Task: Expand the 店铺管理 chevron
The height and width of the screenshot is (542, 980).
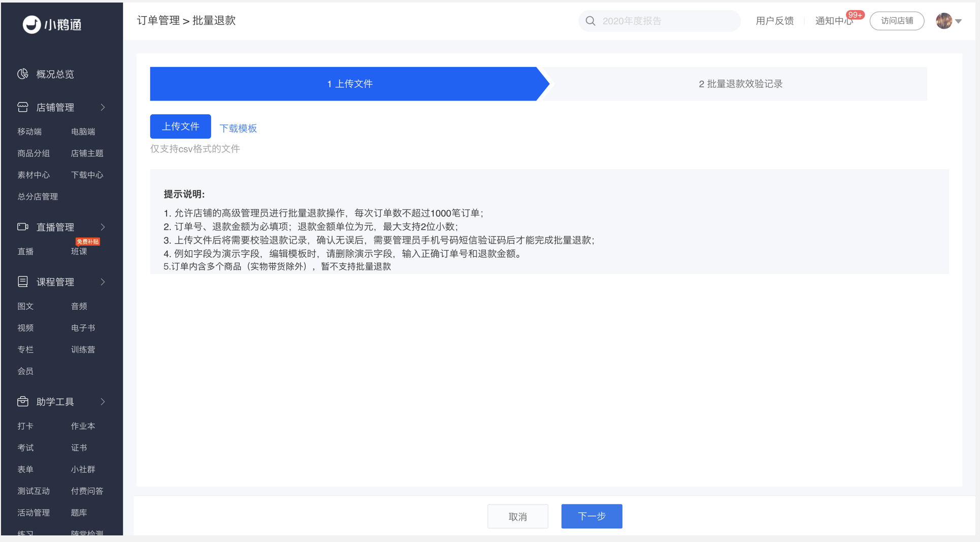Action: [x=103, y=107]
